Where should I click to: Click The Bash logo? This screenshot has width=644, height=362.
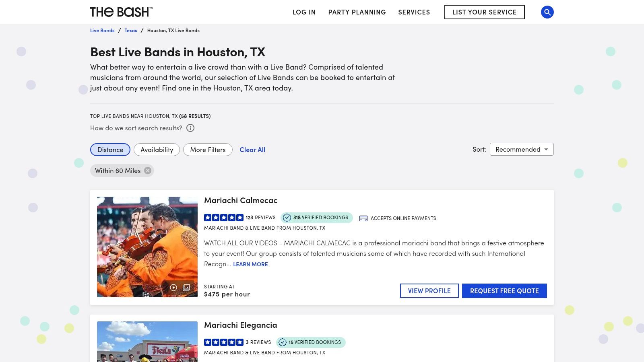(121, 12)
